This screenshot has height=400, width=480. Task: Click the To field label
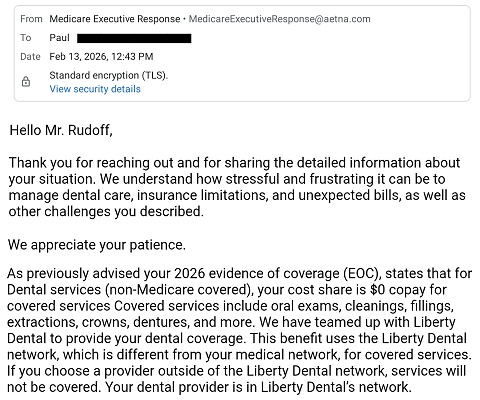pos(26,38)
